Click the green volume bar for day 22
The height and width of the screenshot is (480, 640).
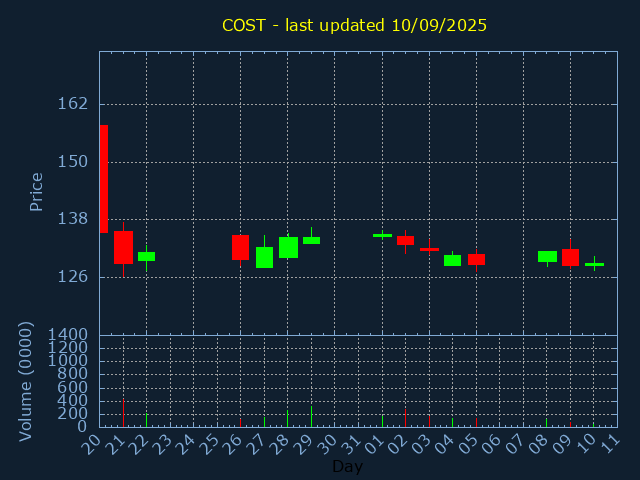[x=147, y=420]
